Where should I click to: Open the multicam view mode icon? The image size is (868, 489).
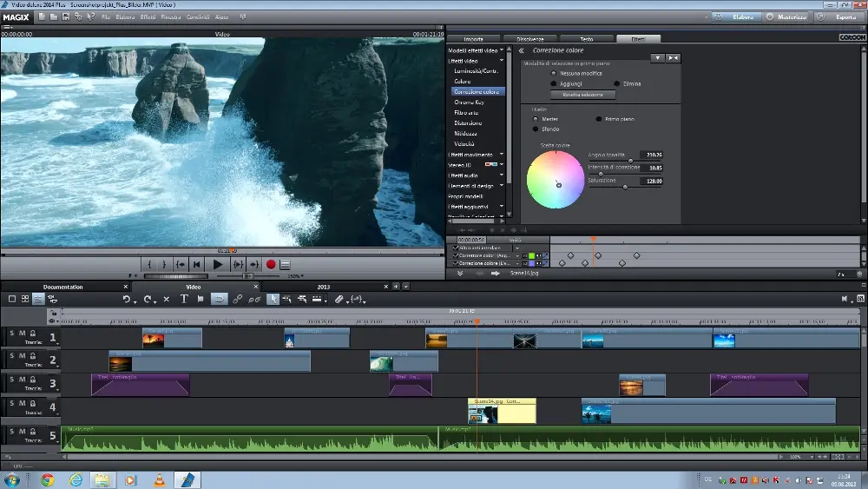[53, 299]
